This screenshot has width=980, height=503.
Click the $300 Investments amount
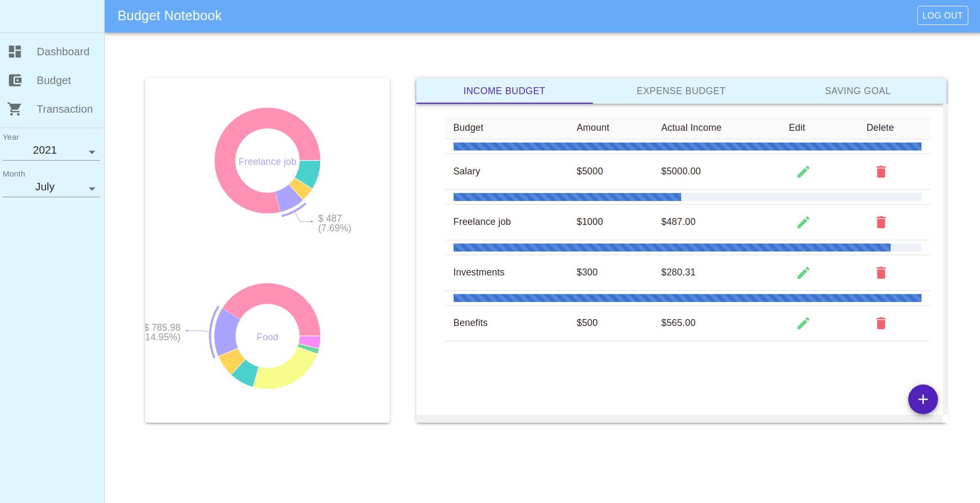[587, 272]
